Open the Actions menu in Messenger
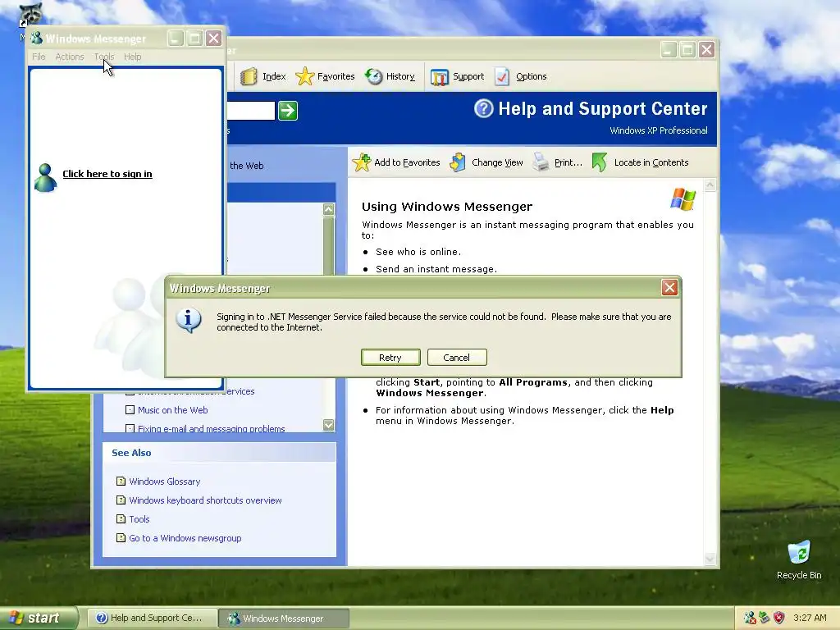The height and width of the screenshot is (630, 840). pyautogui.click(x=70, y=57)
